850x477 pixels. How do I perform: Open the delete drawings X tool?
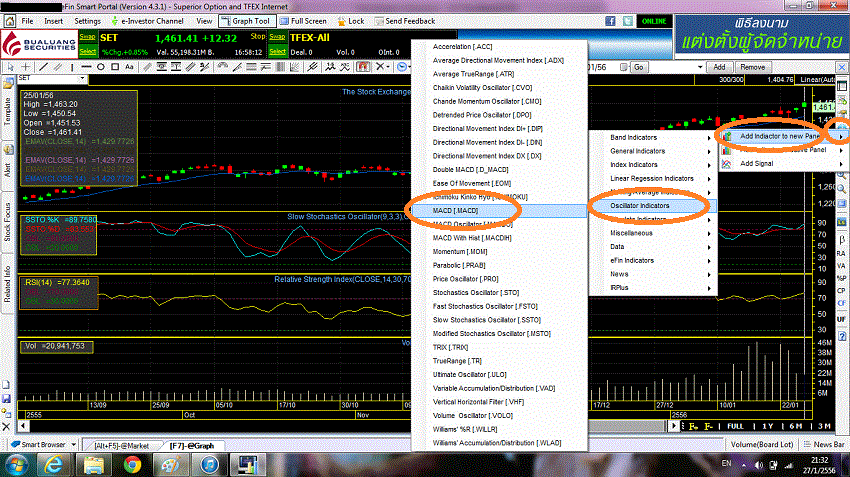[381, 67]
